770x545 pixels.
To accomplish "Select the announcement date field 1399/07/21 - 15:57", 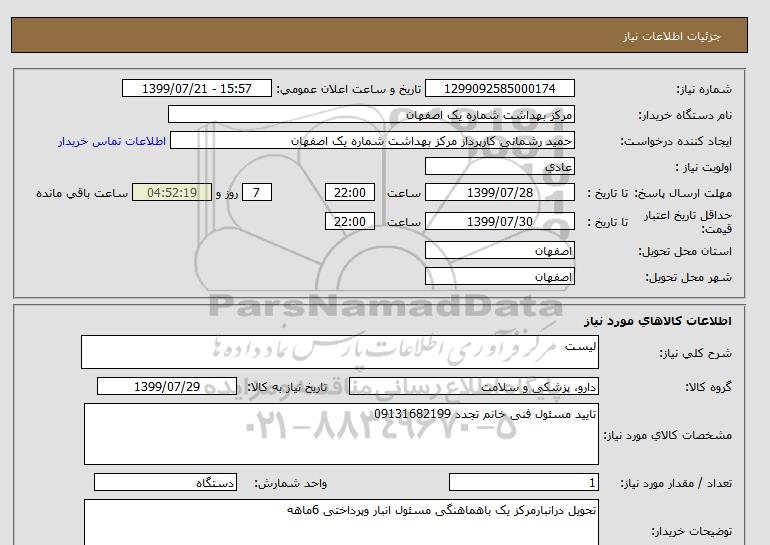I will [x=196, y=88].
